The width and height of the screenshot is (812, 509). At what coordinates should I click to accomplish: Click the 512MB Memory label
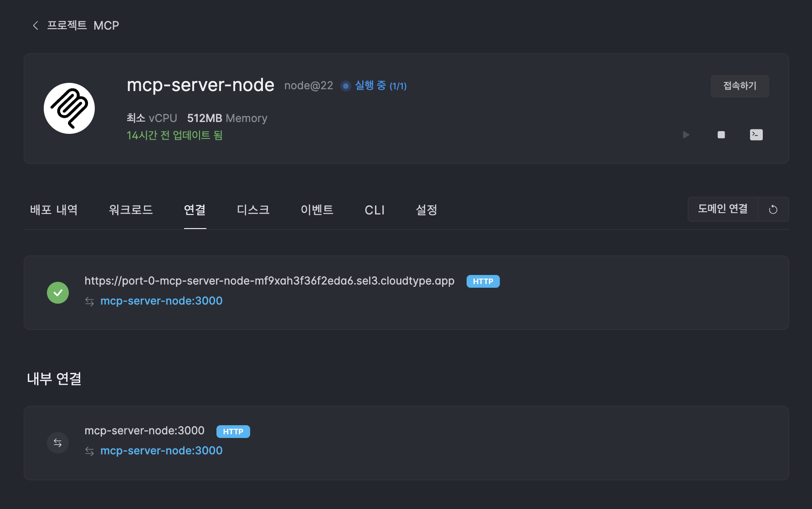(227, 118)
